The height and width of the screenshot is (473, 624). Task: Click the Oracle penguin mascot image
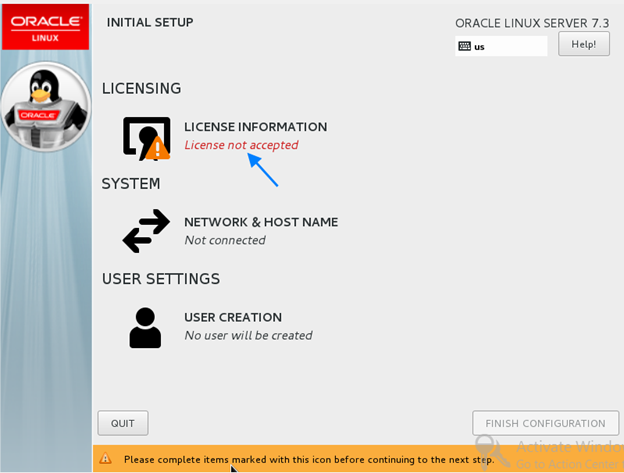[x=46, y=106]
